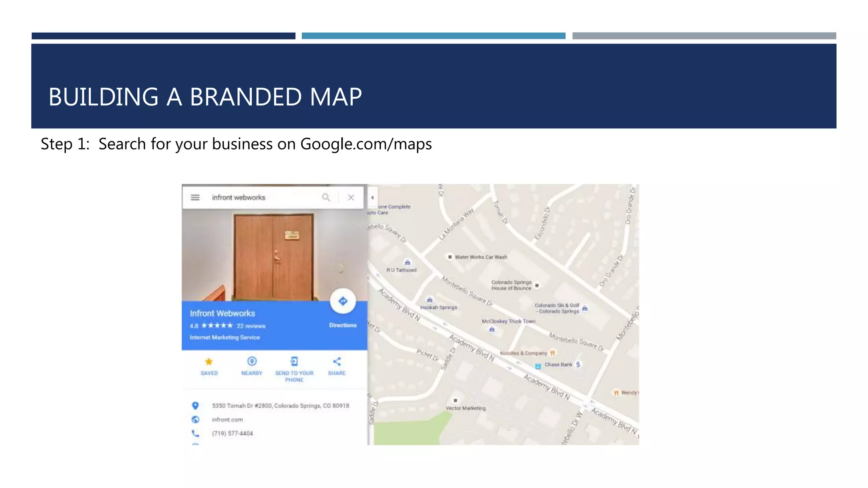Click the La Montana Way street label
This screenshot has width=868, height=488.
456,224
